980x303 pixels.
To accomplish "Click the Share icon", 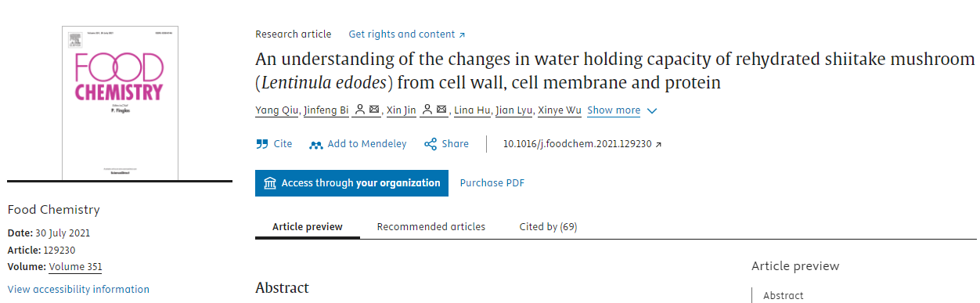I will (431, 144).
